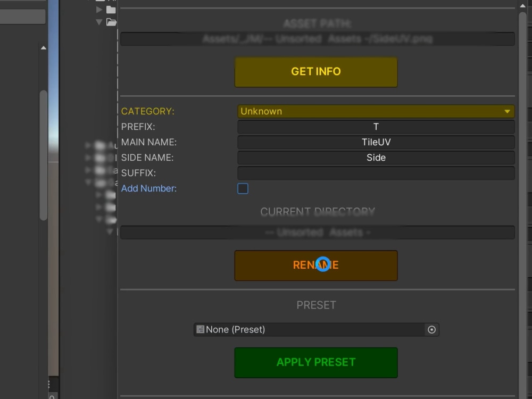Select the open folder icon in the project tree
This screenshot has width=532, height=399.
tap(110, 22)
